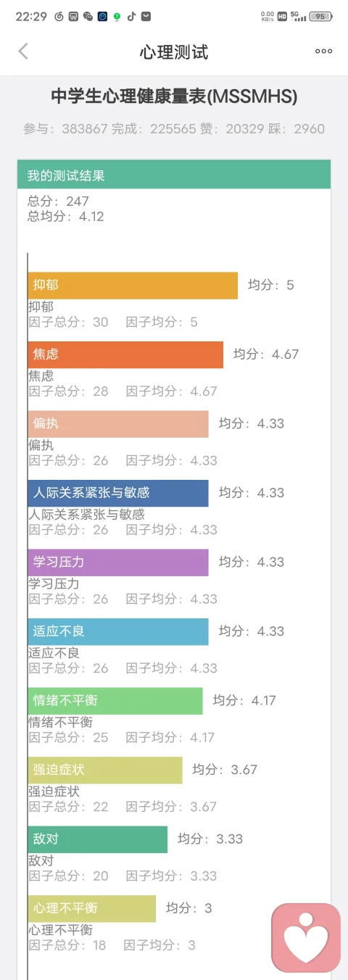The height and width of the screenshot is (980, 348).
Task: Select the orange 抑郁 bar
Action: point(133,286)
